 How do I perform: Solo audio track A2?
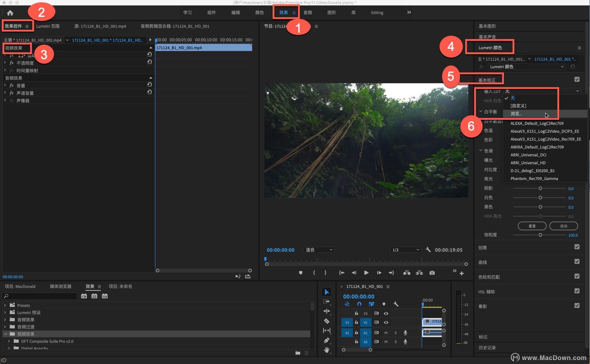pos(396,342)
